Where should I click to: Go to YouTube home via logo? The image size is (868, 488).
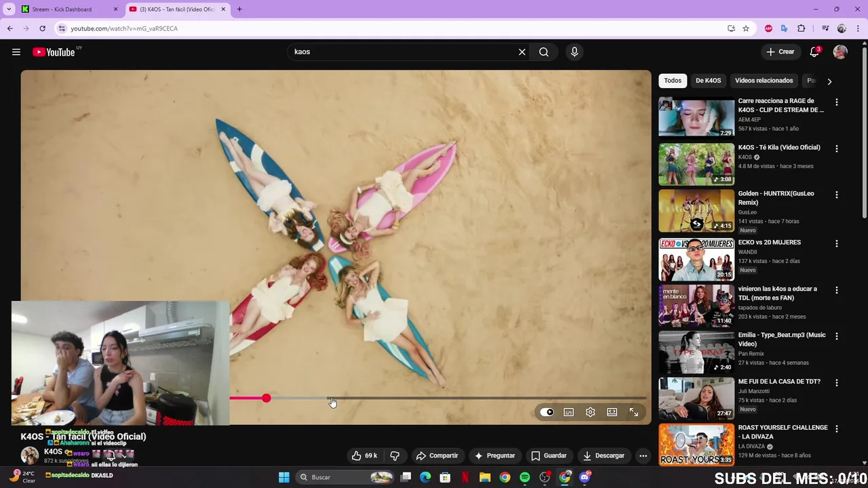pyautogui.click(x=54, y=52)
